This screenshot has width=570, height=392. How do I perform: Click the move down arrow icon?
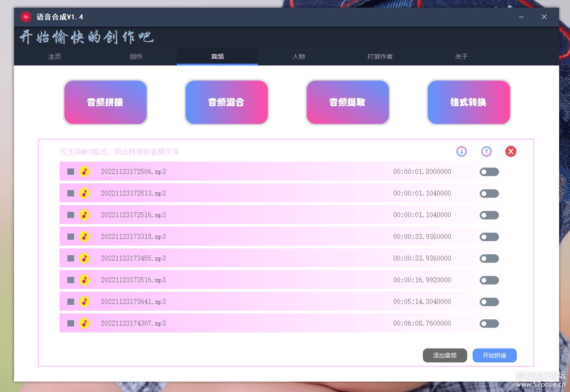point(461,151)
